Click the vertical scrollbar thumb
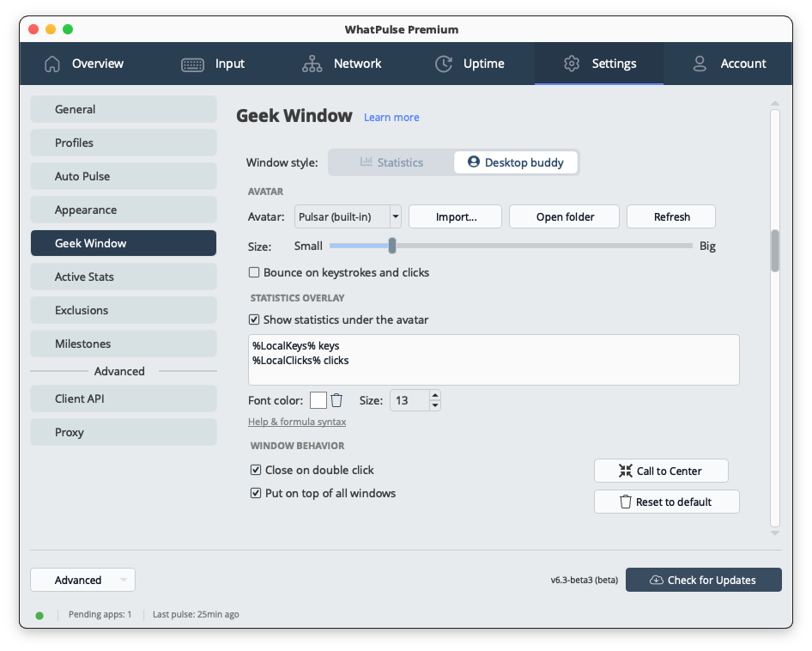 [x=775, y=251]
